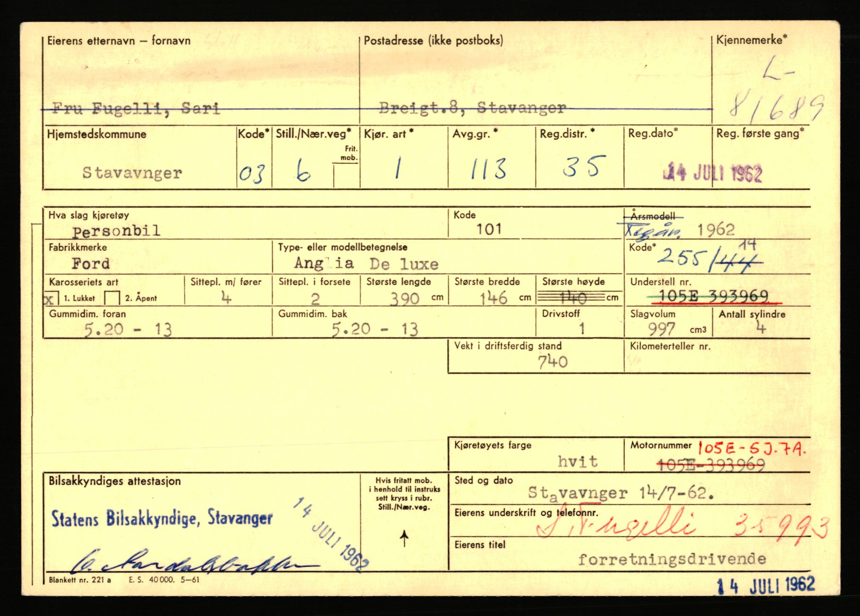This screenshot has width=860, height=616.
Task: Click the diagonal stamped date beside Statens Bilsakkyndige
Action: point(331,535)
